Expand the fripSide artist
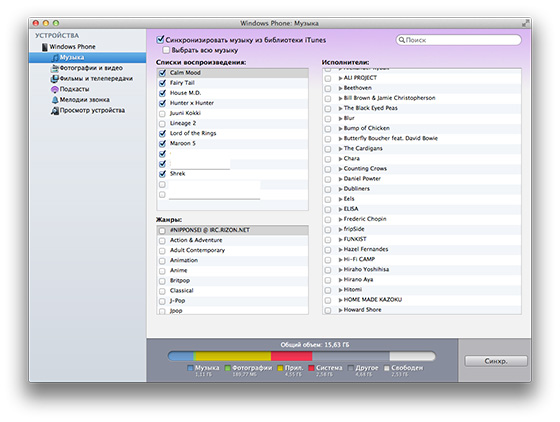The width and height of the screenshot is (560, 422). coord(340,229)
